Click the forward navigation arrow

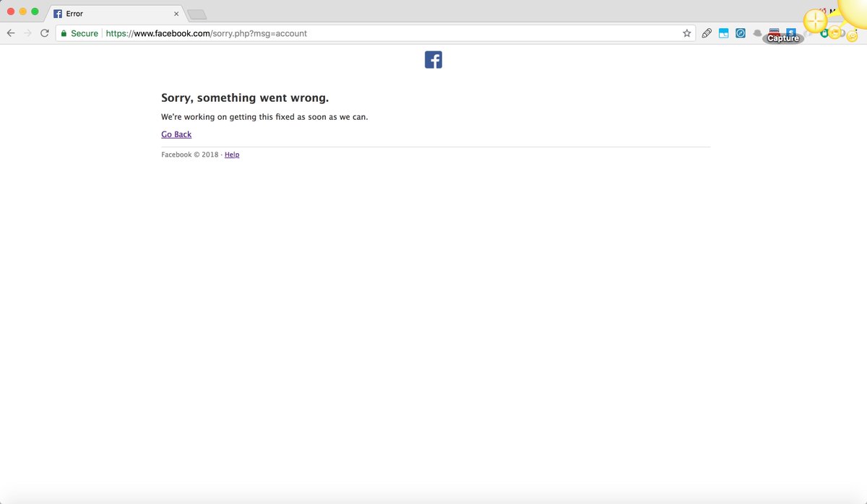point(27,32)
